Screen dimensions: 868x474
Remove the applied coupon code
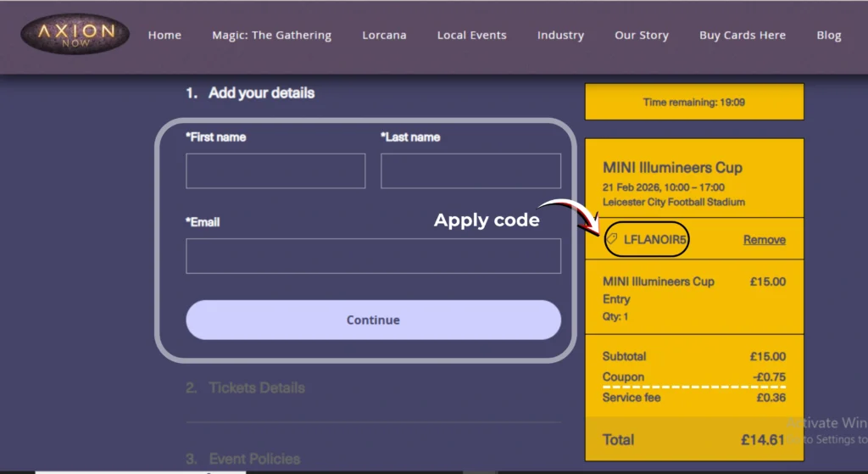[x=764, y=240]
